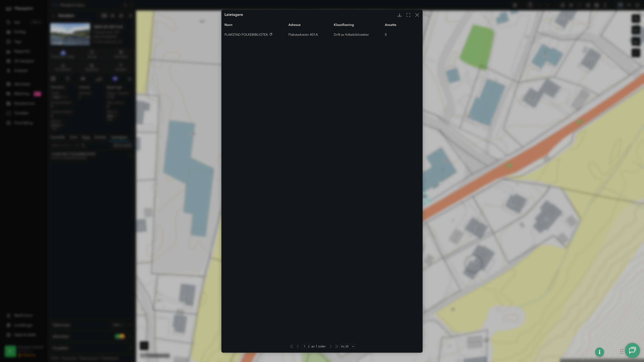Select the cell Drift av folkebiblioteker
This screenshot has width=644, height=362.
[351, 35]
